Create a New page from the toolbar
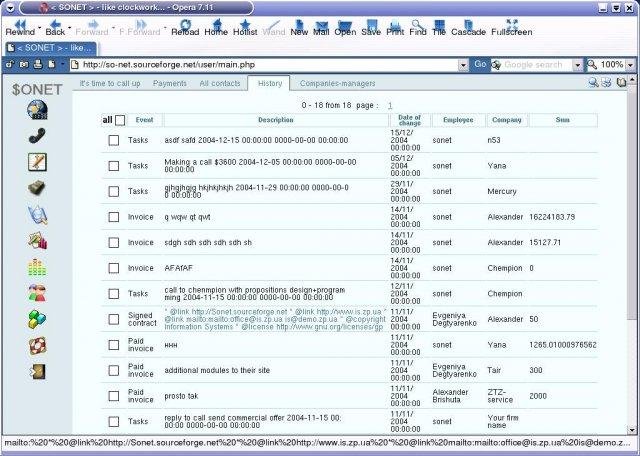This screenshot has height=456, width=640. click(x=299, y=28)
